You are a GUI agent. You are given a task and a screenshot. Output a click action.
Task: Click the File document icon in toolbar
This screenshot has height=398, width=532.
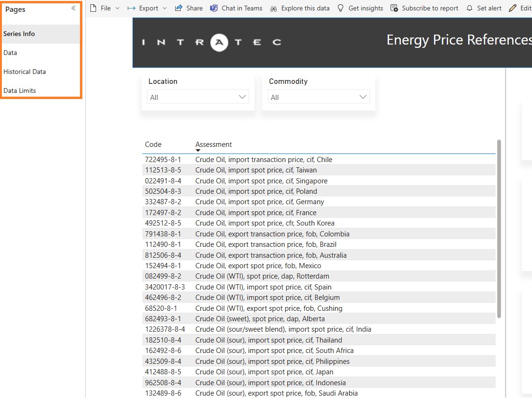pos(93,8)
